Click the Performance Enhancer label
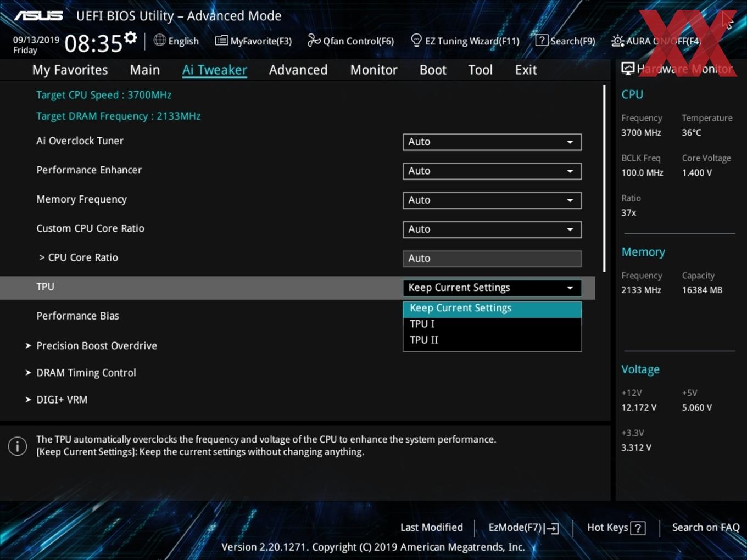Viewport: 747px width, 560px height. point(89,170)
